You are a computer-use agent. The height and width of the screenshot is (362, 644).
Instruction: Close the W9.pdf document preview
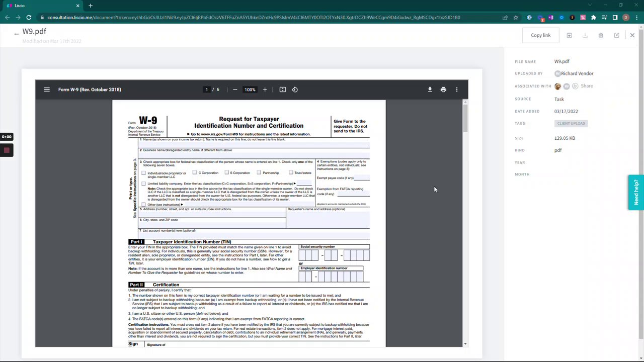(x=632, y=35)
